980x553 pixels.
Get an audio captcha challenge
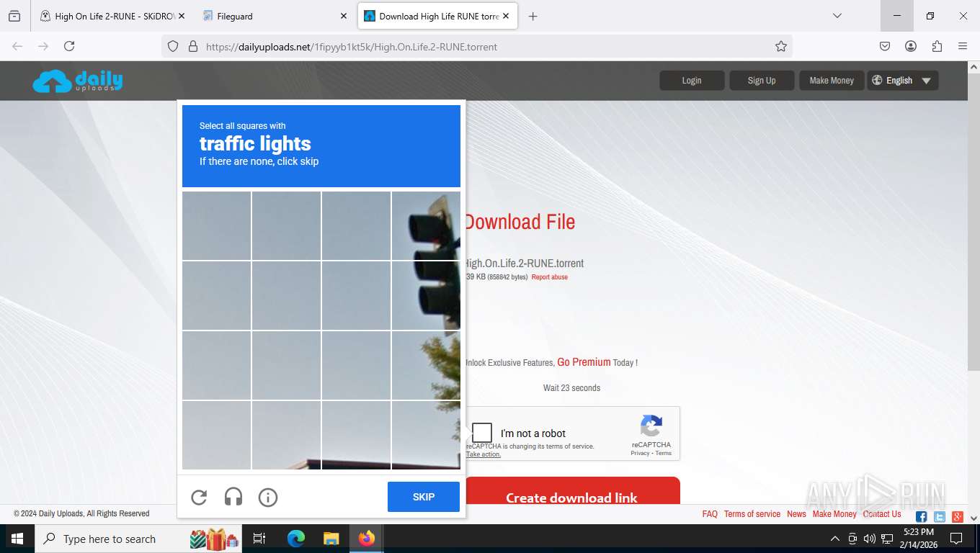tap(233, 498)
